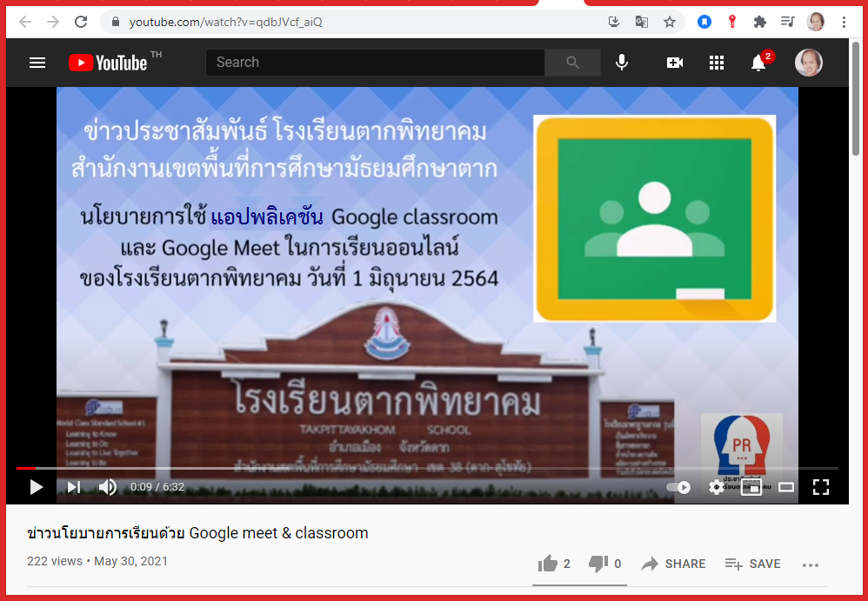This screenshot has height=601, width=868.
Task: Open the translate page icon
Action: click(x=642, y=22)
